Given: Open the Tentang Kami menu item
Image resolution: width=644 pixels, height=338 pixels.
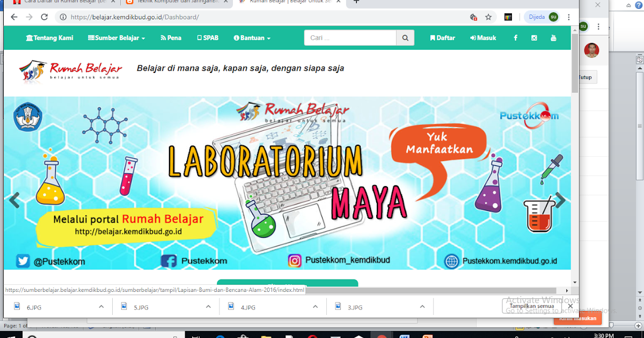Looking at the screenshot, I should tap(49, 38).
